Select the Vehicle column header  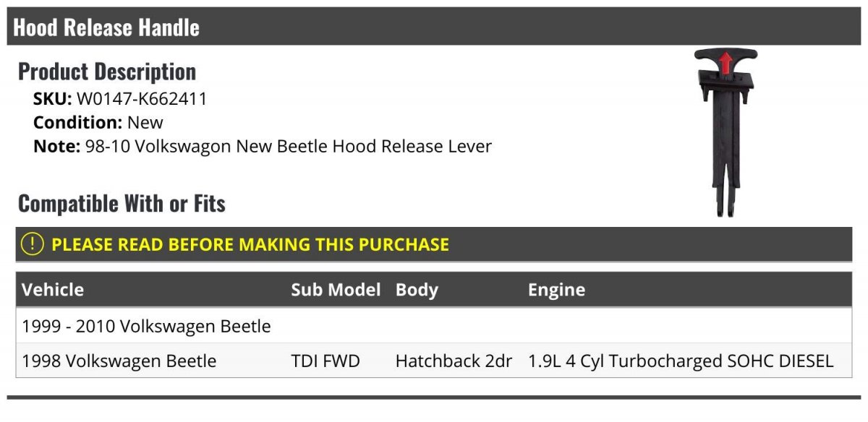(x=53, y=290)
